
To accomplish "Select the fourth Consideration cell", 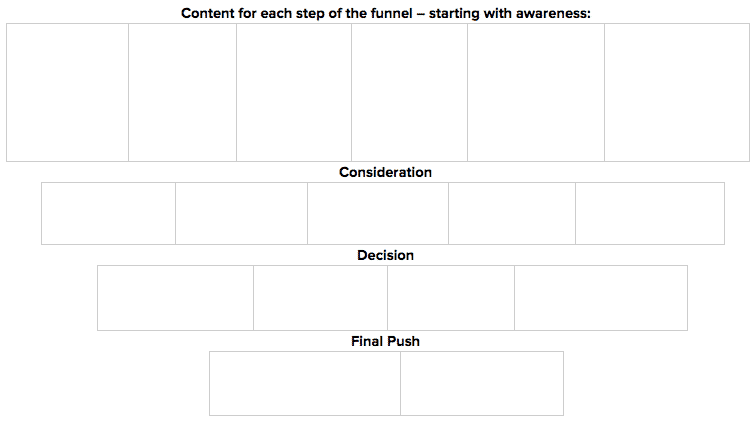I will [512, 213].
